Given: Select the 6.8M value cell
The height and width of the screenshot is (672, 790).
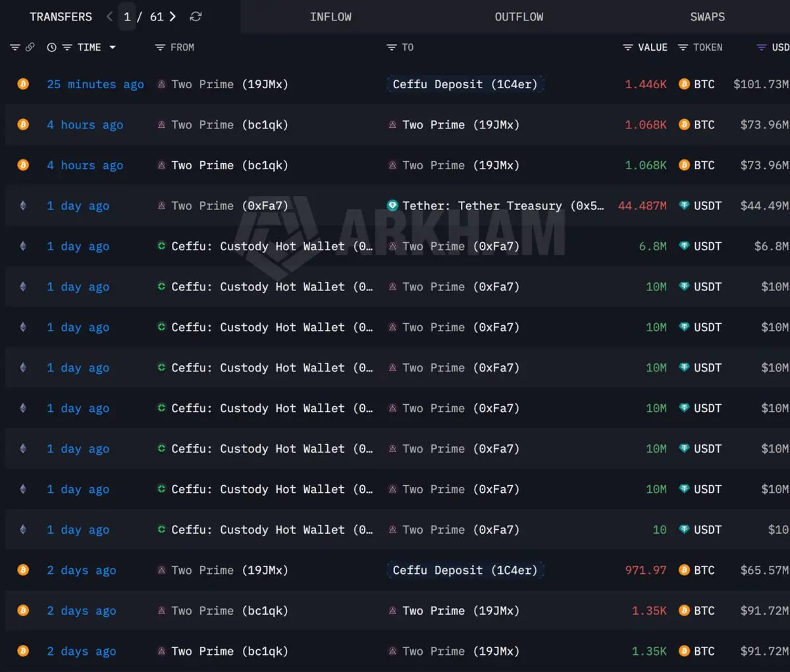Looking at the screenshot, I should pyautogui.click(x=653, y=246).
